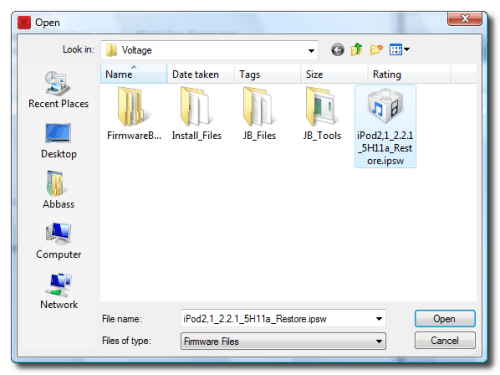Expand the File name dropdown arrow
Viewport: 500px width, 375px height.
[x=379, y=319]
